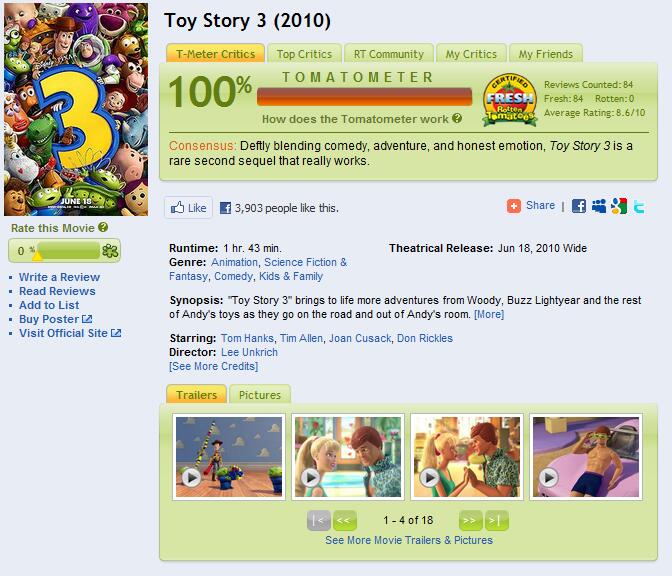Share the movie on Facebook

click(579, 206)
